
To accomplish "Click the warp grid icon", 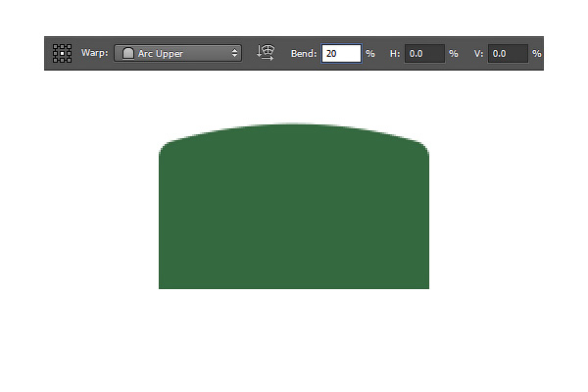I will pos(62,53).
